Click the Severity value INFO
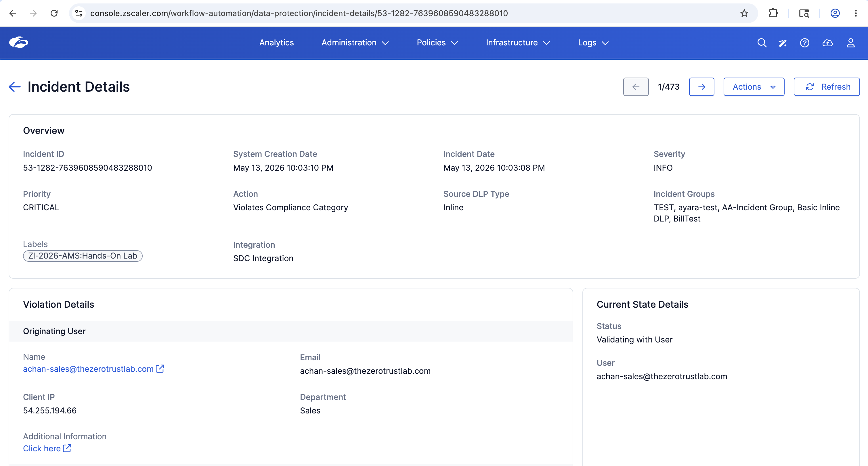This screenshot has height=466, width=868. click(x=663, y=168)
